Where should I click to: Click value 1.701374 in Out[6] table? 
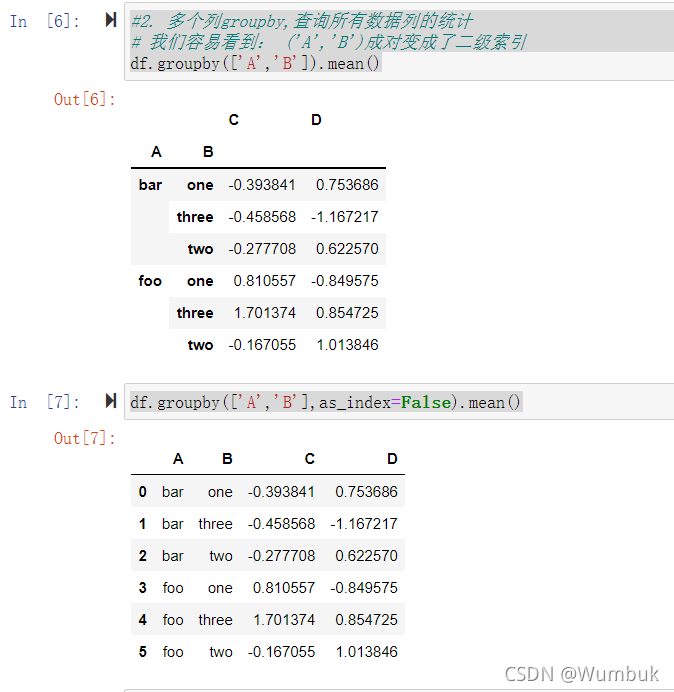pyautogui.click(x=265, y=313)
